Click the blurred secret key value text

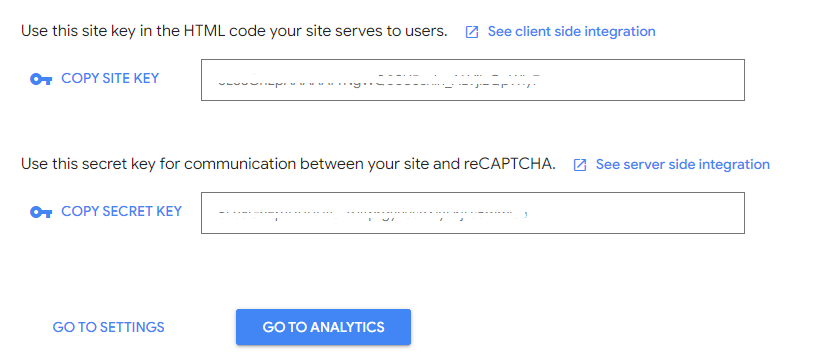click(372, 214)
